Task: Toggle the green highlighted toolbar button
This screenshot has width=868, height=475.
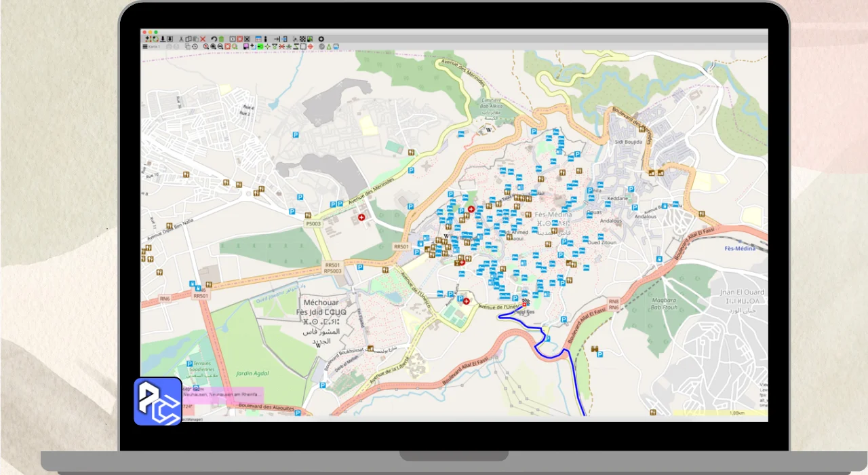Action: 260,47
